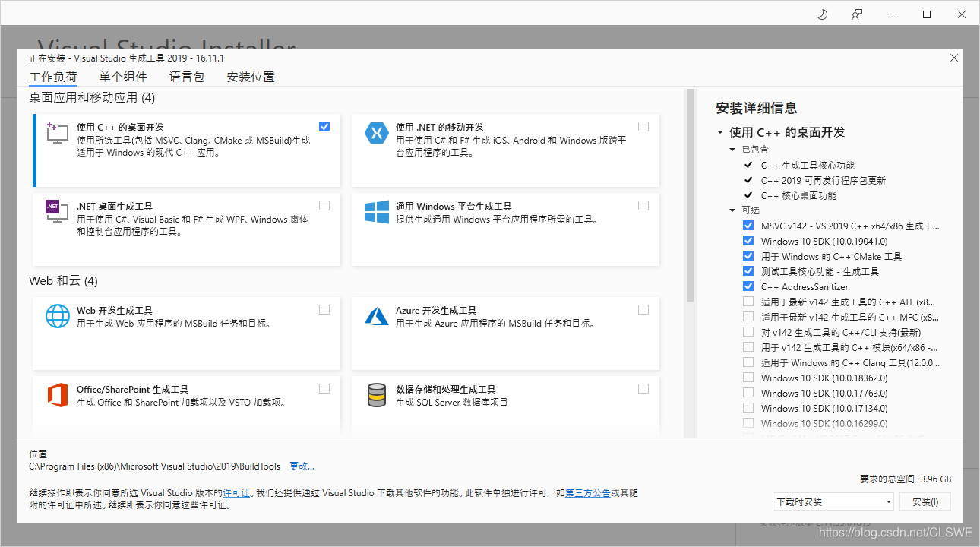Maximize the Visual Studio Installer window
Screen dimensions: 980x547
927,14
